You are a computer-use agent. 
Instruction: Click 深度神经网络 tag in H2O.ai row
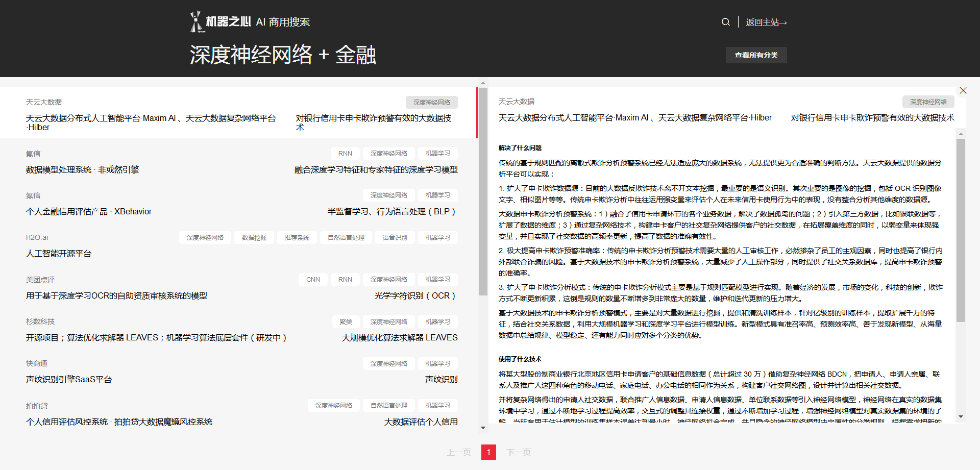pyautogui.click(x=205, y=237)
